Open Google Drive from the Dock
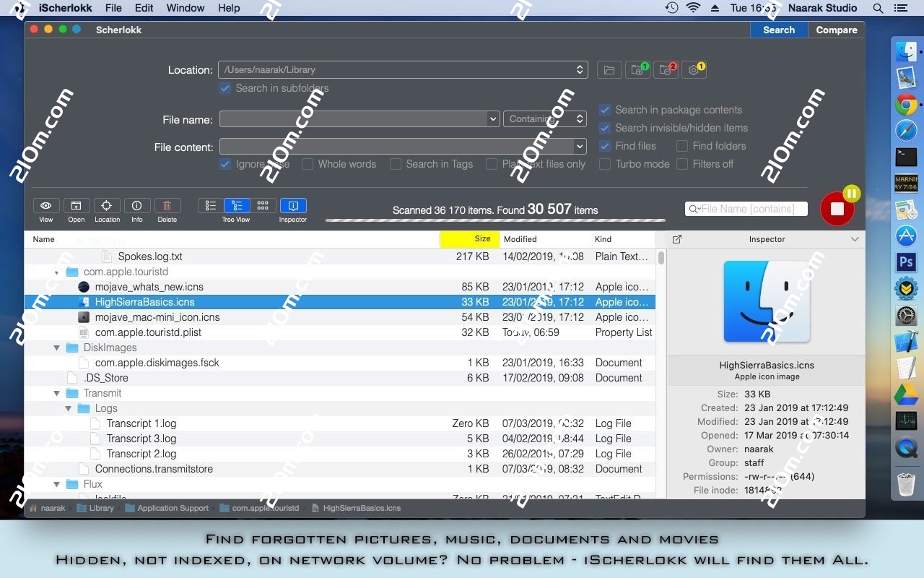The width and height of the screenshot is (924, 578). [906, 394]
